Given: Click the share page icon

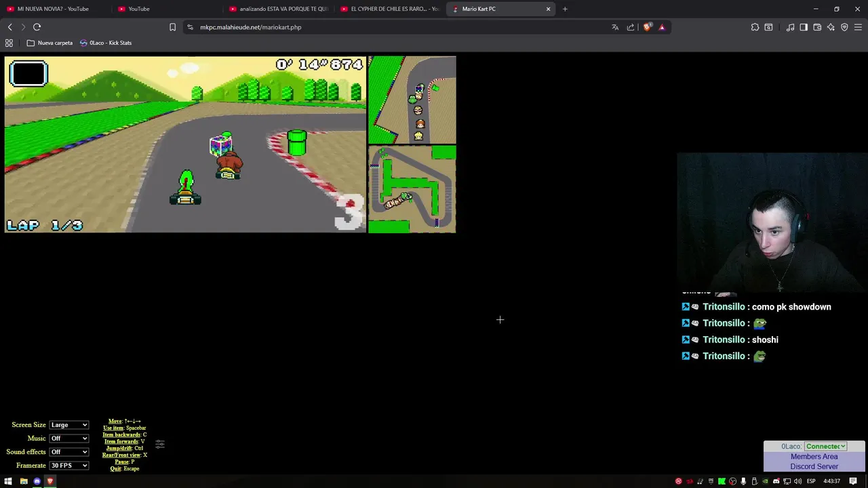Looking at the screenshot, I should click(631, 27).
